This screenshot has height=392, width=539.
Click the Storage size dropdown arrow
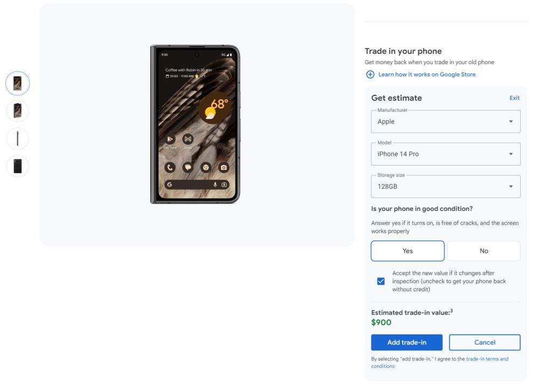pos(511,187)
